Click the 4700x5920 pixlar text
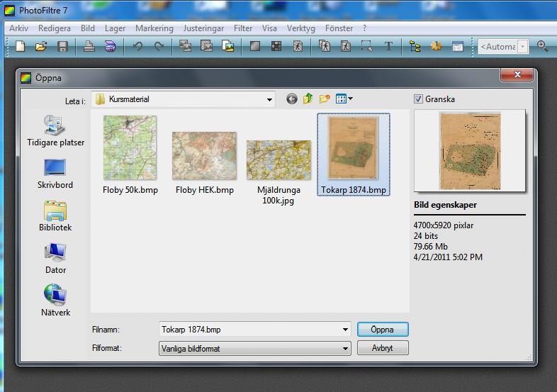The height and width of the screenshot is (392, 557). pyautogui.click(x=444, y=225)
